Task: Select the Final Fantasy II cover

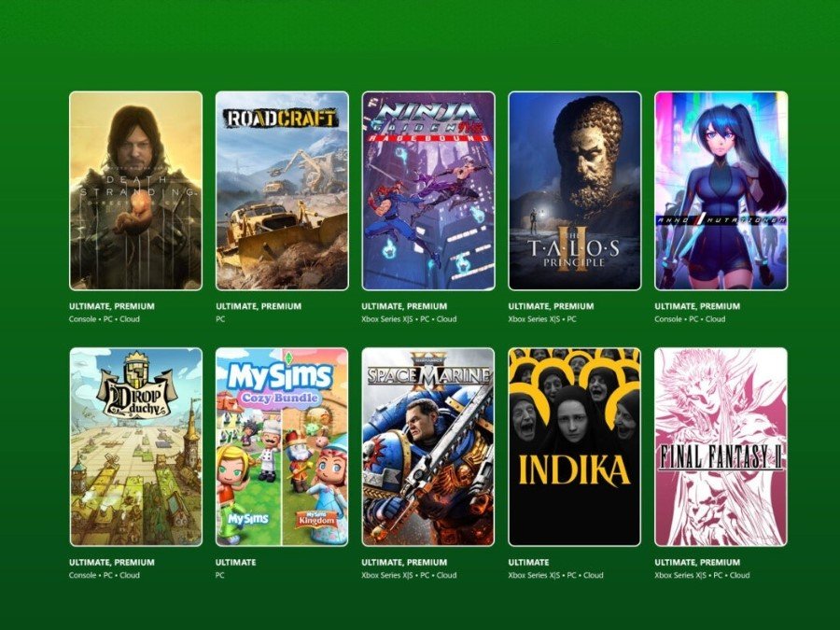Action: point(721,447)
